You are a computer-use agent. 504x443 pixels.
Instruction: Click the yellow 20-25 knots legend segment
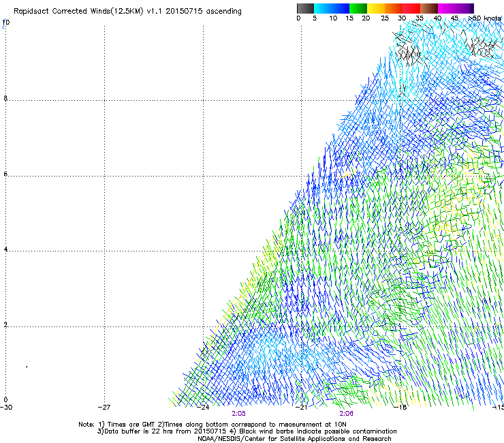pos(376,8)
